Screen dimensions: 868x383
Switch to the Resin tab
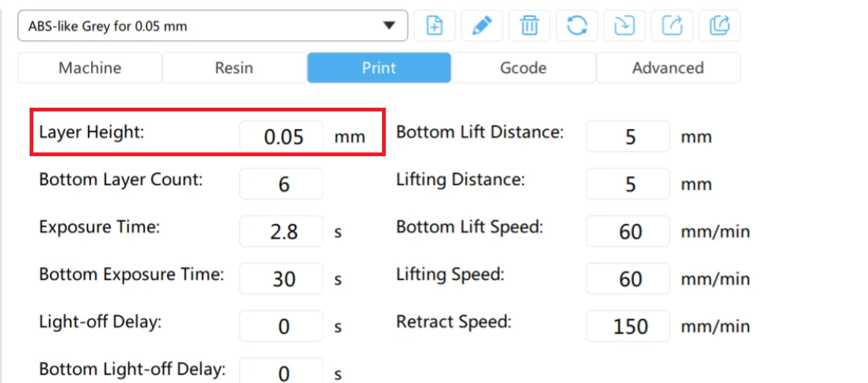tap(234, 68)
